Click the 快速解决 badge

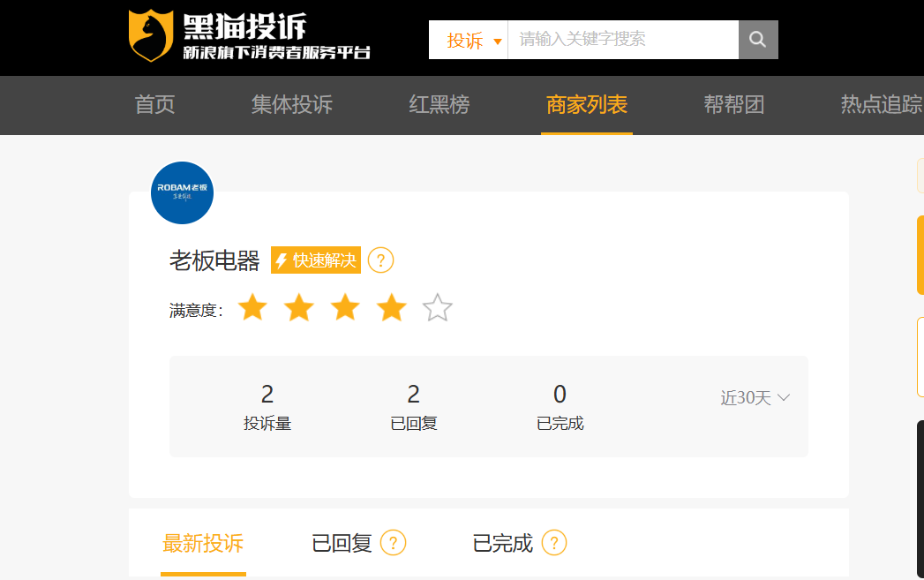coord(316,260)
